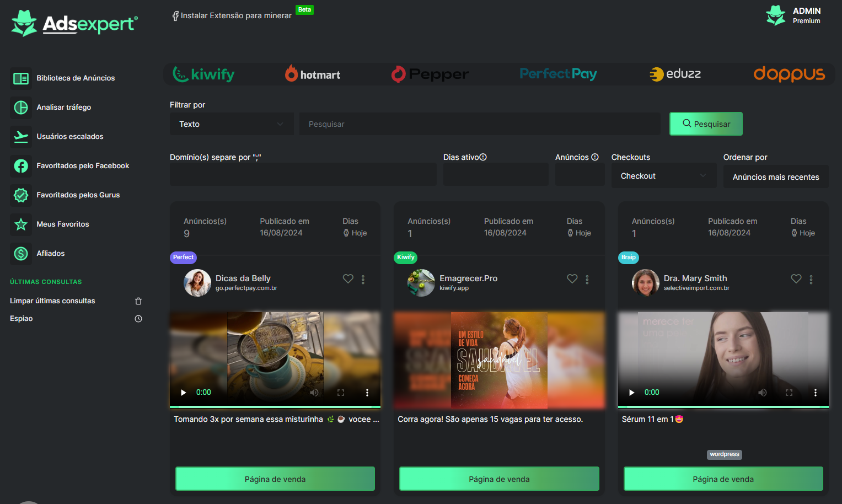This screenshot has width=842, height=504.
Task: Expand the Texto filter dropdown
Action: [x=231, y=124]
